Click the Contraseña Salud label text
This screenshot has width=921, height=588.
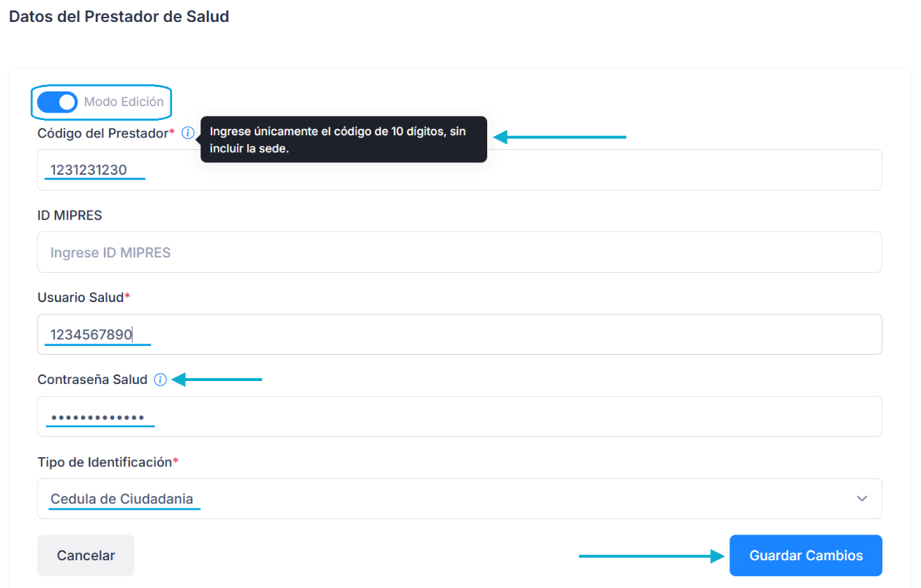click(x=92, y=380)
